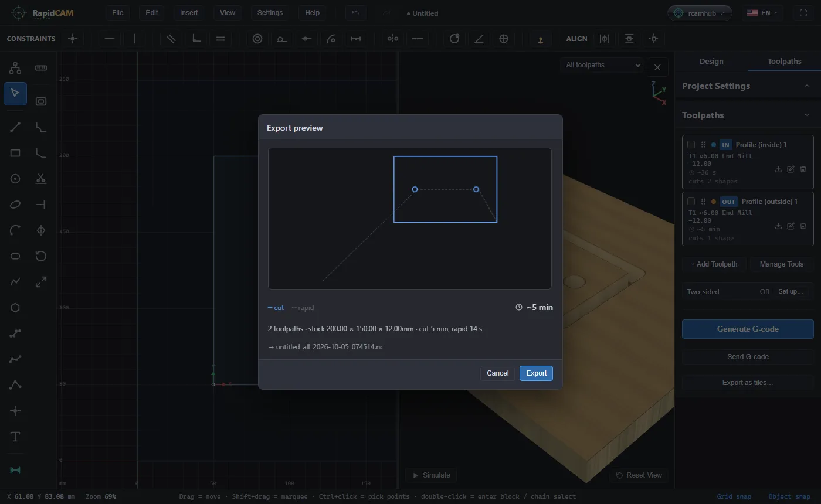The height and width of the screenshot is (504, 821).
Task: Click the Add Toolpath button
Action: [714, 264]
